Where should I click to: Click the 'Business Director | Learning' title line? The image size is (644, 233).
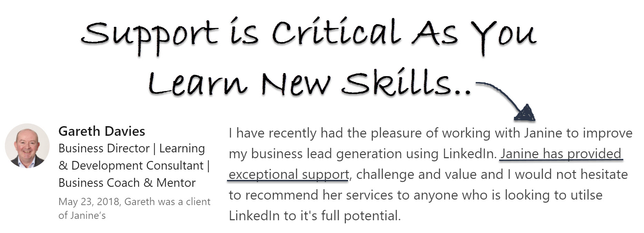132,149
